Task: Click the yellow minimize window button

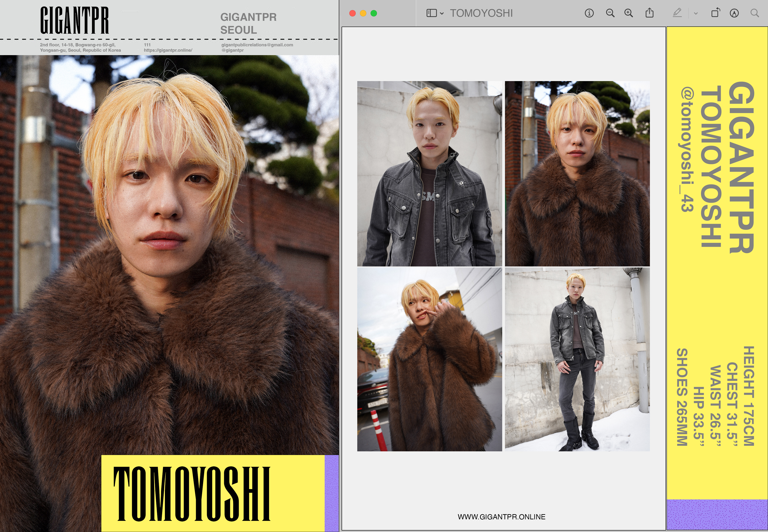Action: click(363, 13)
